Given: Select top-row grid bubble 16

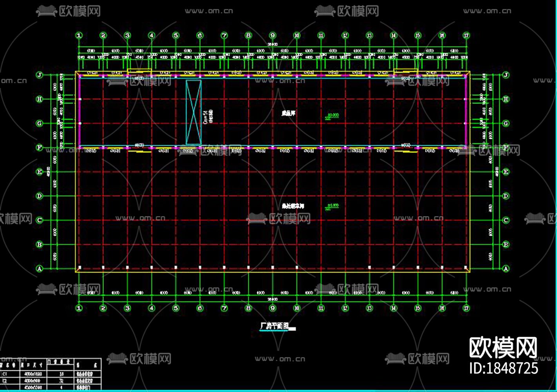Looking at the screenshot, I should pyautogui.click(x=442, y=36).
